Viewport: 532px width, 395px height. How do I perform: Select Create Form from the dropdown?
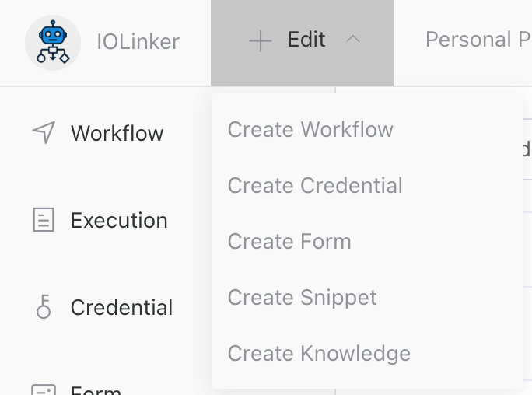point(289,241)
